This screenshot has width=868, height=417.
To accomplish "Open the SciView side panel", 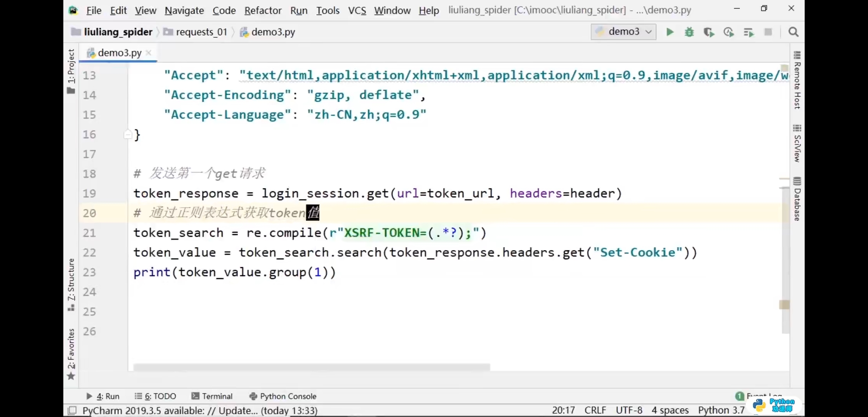I will click(x=797, y=143).
